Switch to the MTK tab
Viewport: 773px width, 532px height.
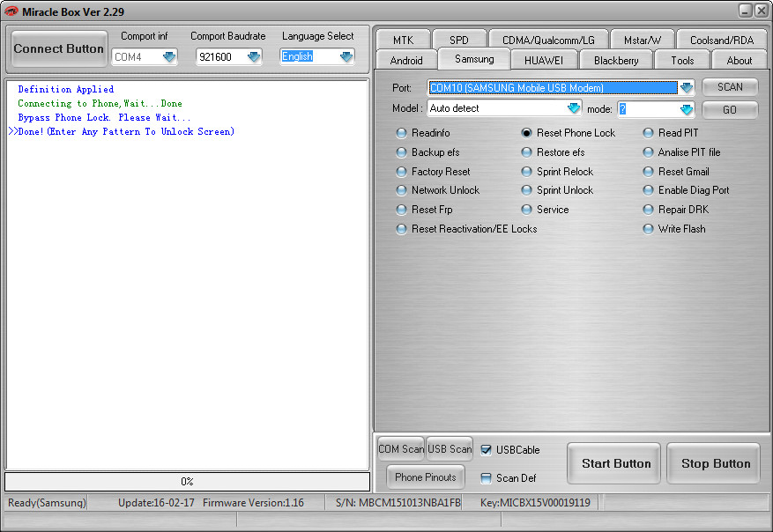coord(404,40)
